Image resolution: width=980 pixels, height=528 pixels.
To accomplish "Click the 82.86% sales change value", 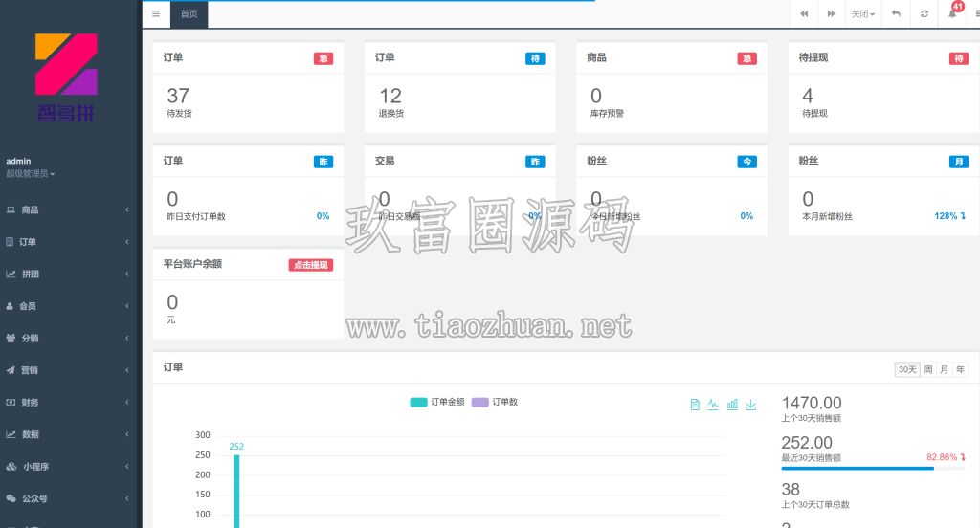I will click(942, 457).
